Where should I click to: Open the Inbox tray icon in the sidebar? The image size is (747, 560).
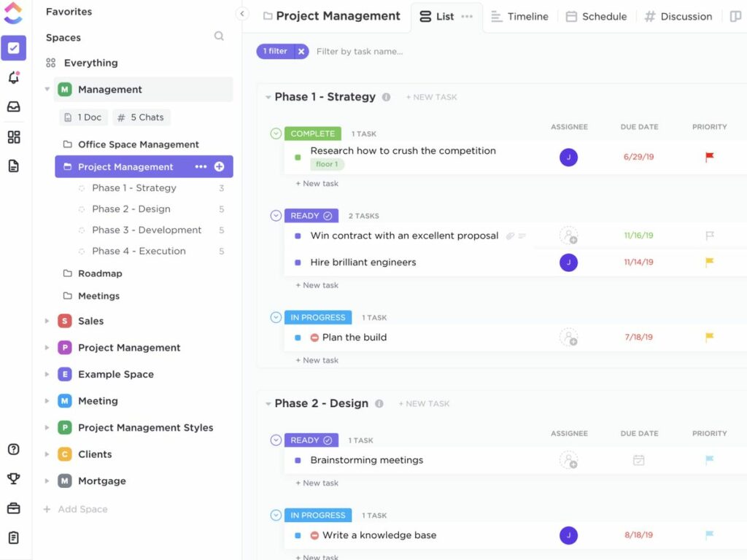(15, 106)
